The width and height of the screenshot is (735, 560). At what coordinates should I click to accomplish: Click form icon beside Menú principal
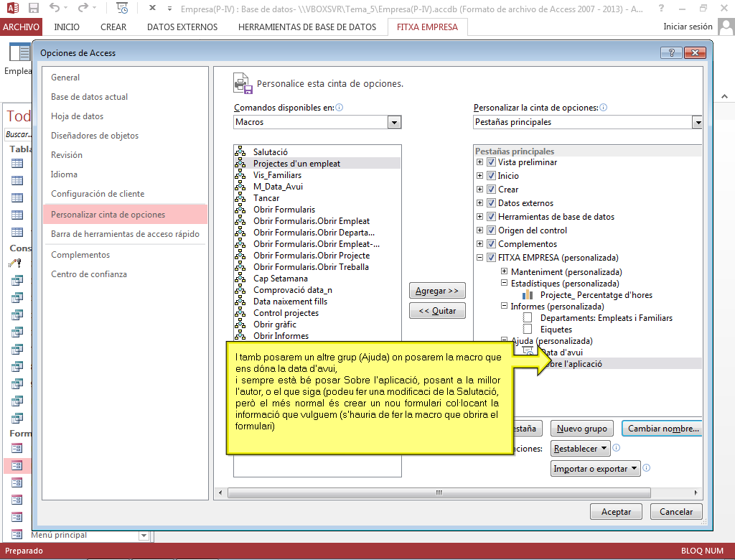(17, 534)
